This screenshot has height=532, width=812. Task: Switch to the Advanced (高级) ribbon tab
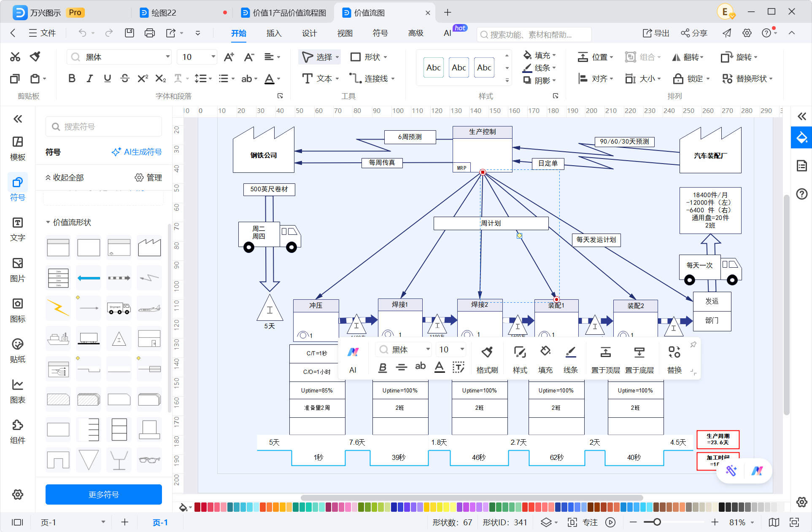pos(415,33)
